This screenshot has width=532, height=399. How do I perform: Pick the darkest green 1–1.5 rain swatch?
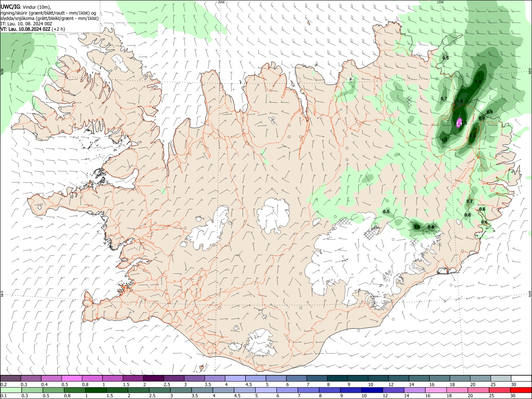[x=96, y=390]
